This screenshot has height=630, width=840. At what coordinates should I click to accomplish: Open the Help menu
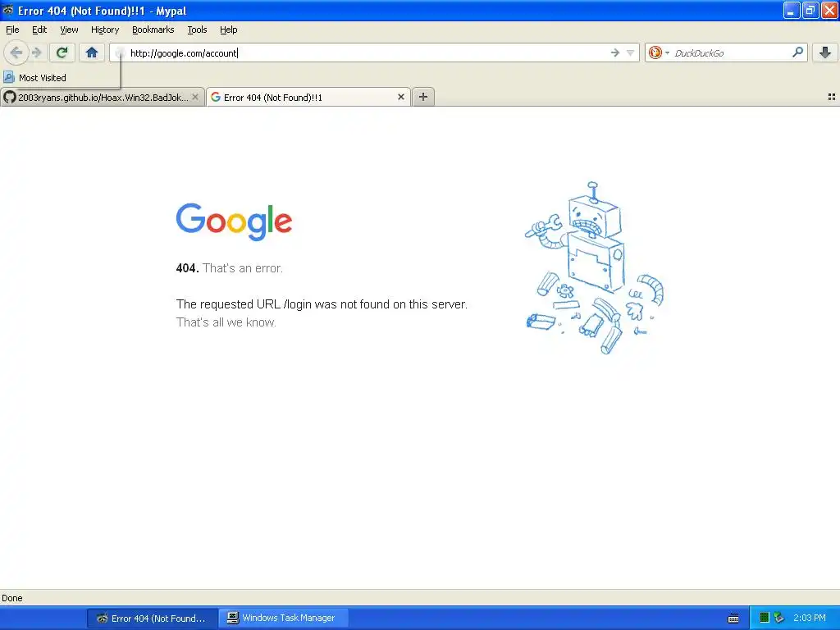pyautogui.click(x=229, y=30)
